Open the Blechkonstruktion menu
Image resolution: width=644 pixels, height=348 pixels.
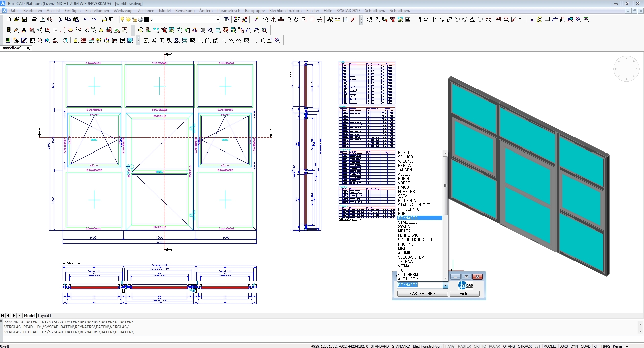(285, 11)
